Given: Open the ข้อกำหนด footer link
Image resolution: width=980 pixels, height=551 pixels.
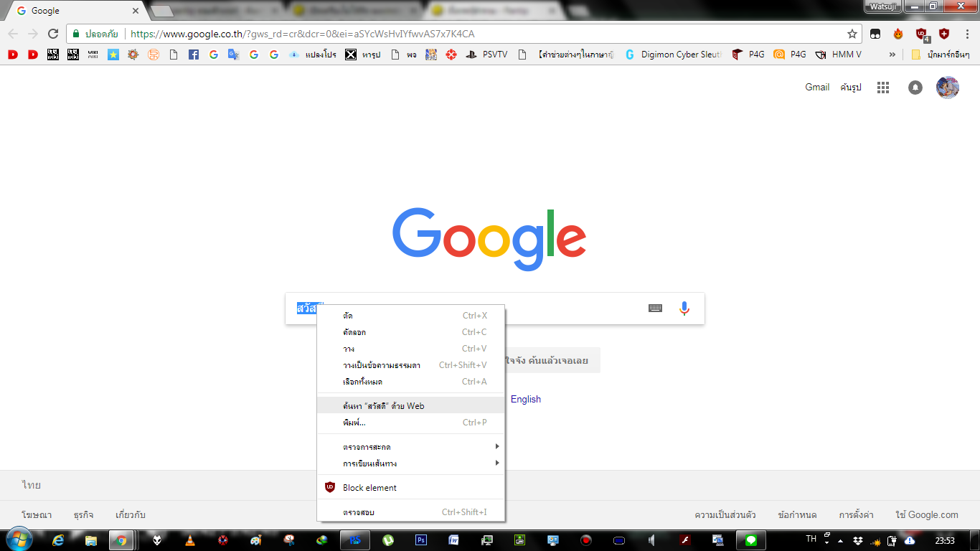Looking at the screenshot, I should (x=797, y=514).
